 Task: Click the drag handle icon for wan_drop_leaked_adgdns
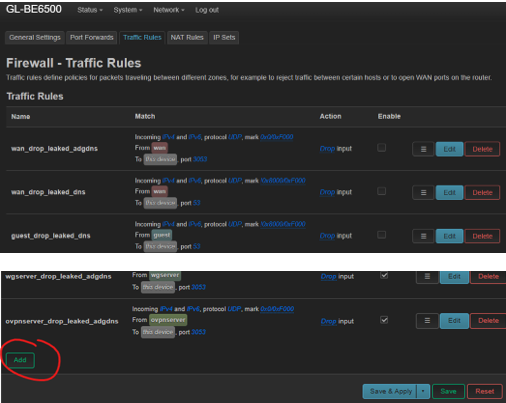423,149
